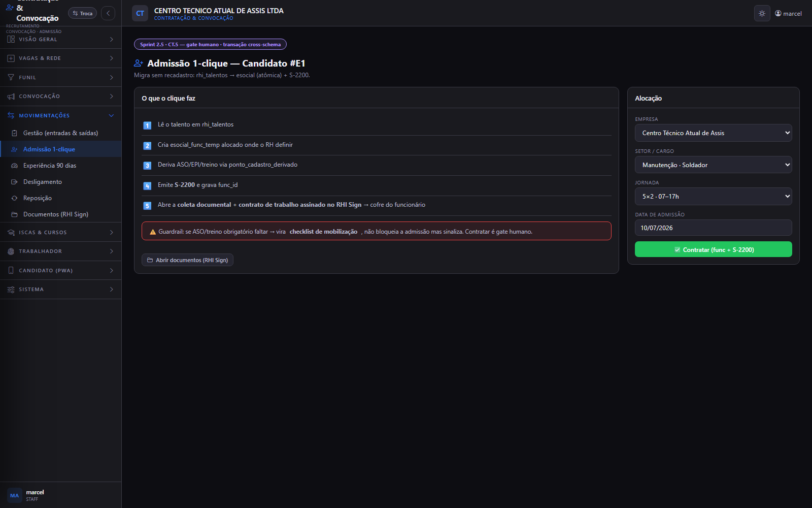
Task: Select Admissão 1-clique menu item
Action: (x=61, y=149)
